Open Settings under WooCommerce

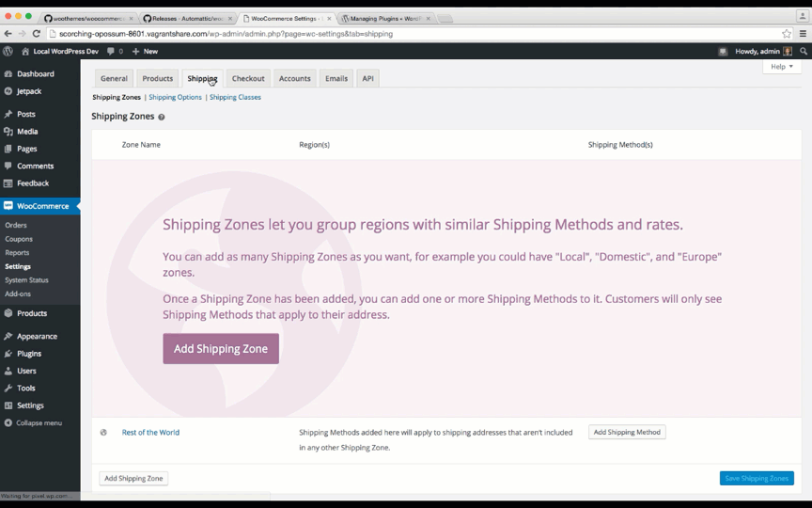point(18,266)
